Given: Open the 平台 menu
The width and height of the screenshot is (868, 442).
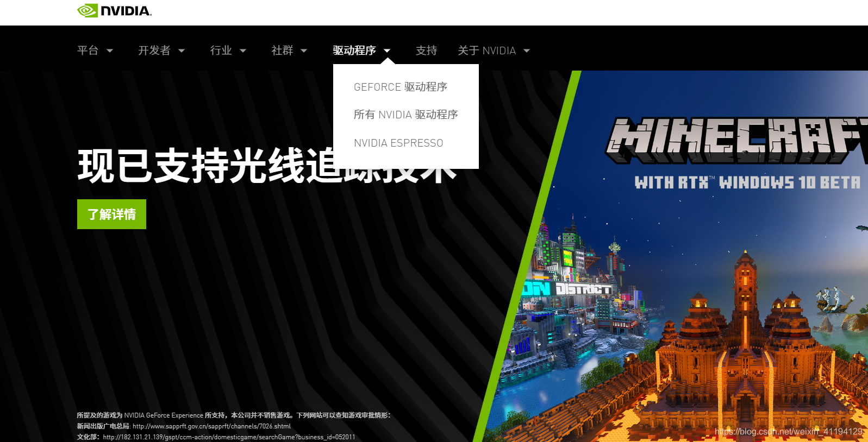Looking at the screenshot, I should click(88, 50).
